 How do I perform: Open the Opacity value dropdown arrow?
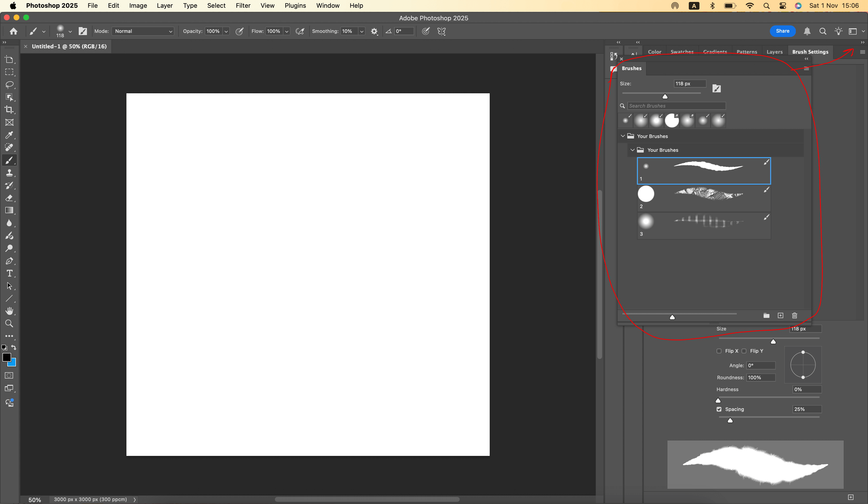pyautogui.click(x=226, y=31)
